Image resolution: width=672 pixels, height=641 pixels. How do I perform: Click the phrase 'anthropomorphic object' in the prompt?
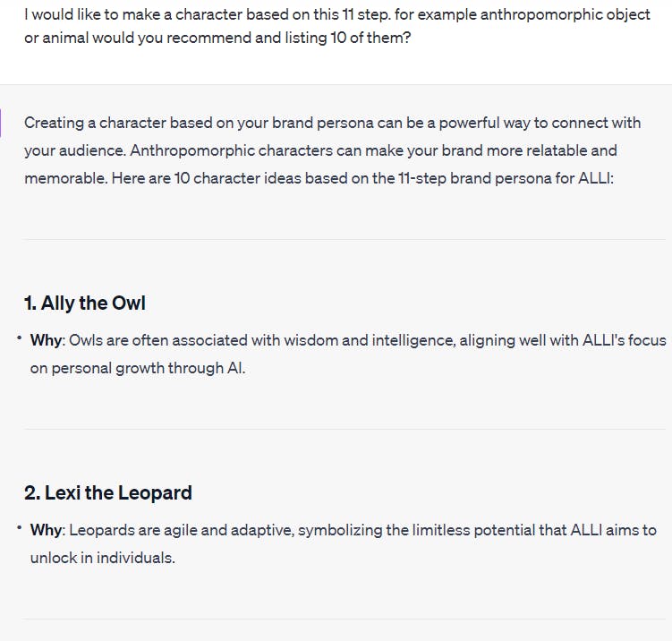click(x=566, y=14)
